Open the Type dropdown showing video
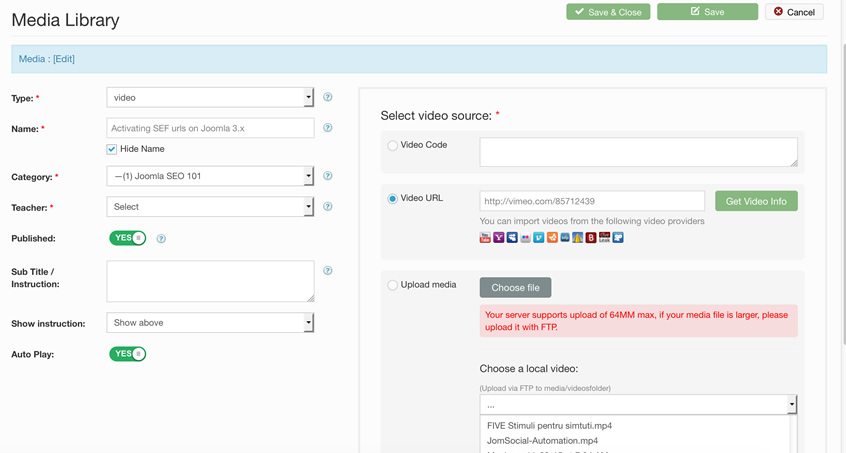This screenshot has height=453, width=846. [210, 98]
